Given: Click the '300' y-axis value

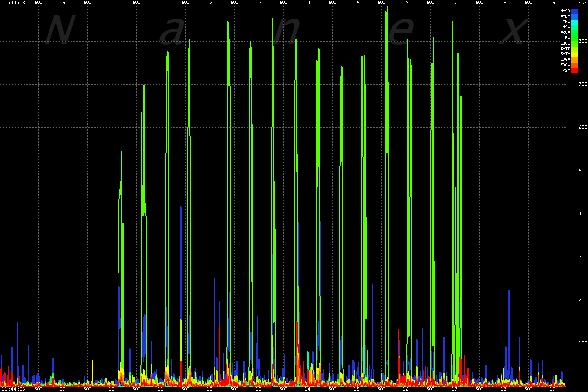Looking at the screenshot, I should click(x=582, y=257).
